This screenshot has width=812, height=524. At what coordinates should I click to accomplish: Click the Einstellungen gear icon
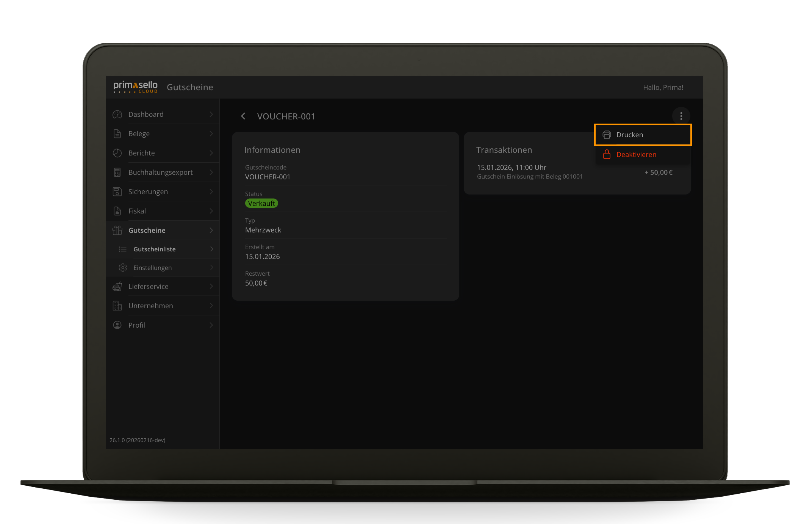click(x=123, y=268)
